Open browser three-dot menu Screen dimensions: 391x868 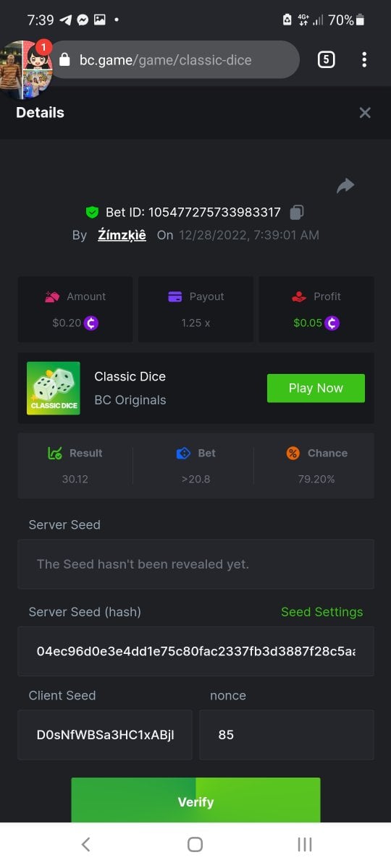click(364, 59)
